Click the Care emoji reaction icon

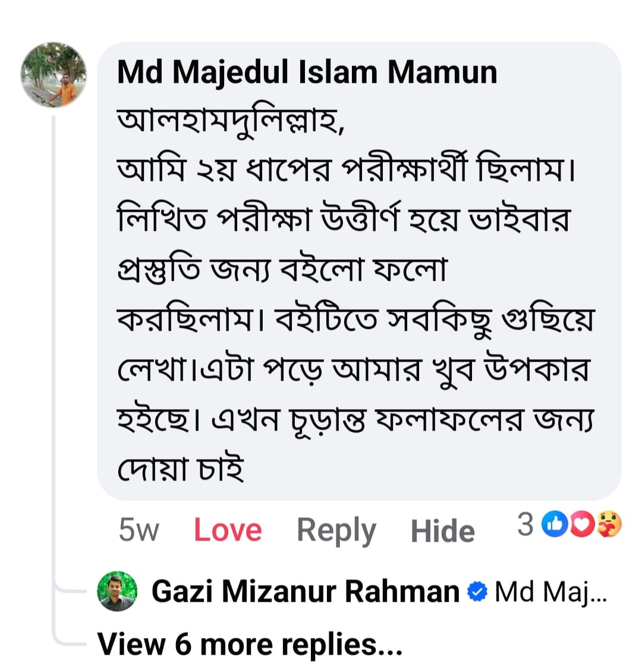(x=608, y=525)
